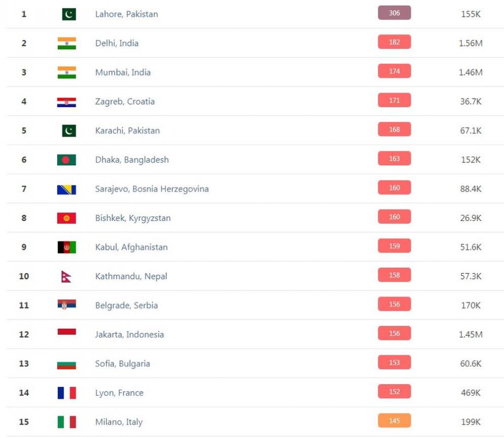504x438 pixels.
Task: Open the Belgrade, Serbia city link
Action: coord(127,305)
